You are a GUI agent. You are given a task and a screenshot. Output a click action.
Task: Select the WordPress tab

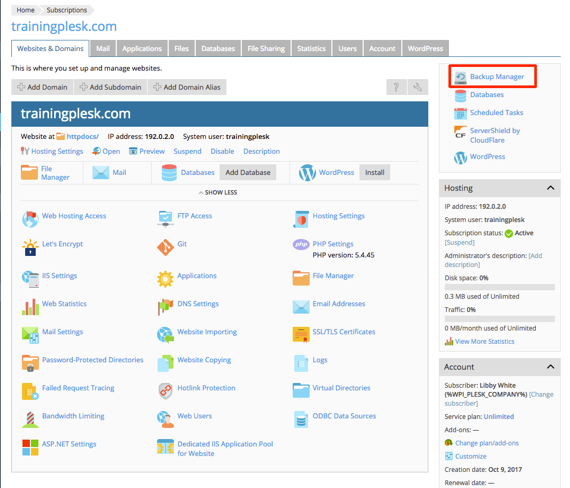[425, 48]
